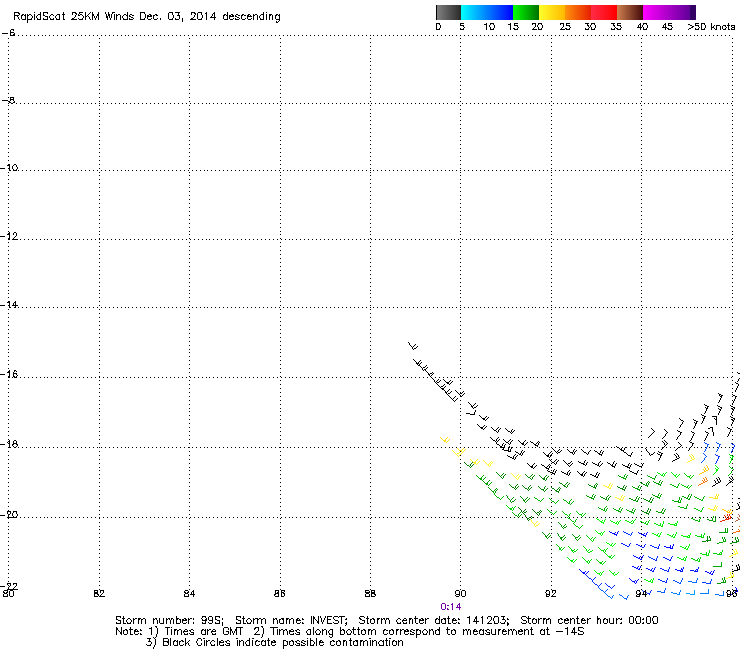
Task: Click the "-20" latitude axis label
Action: pyautogui.click(x=10, y=514)
